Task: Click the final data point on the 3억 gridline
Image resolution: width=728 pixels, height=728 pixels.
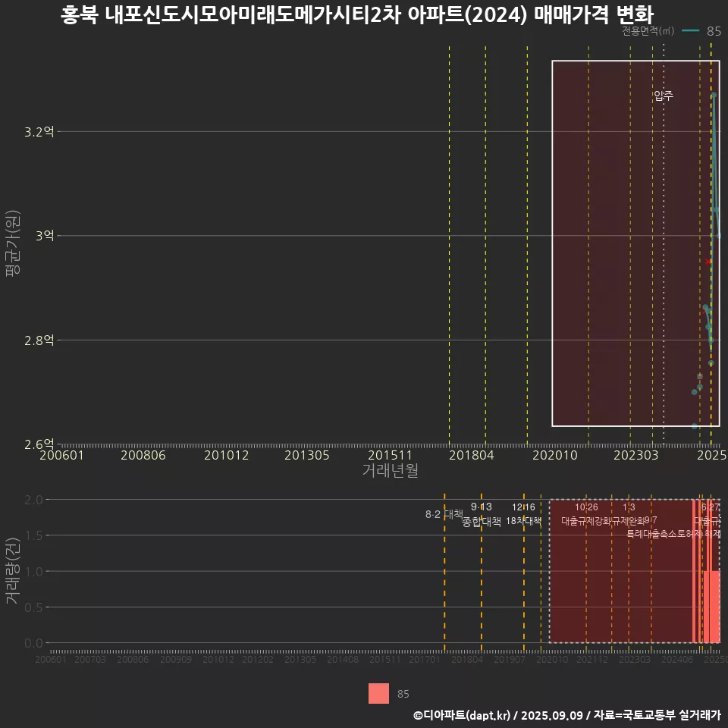Action: point(719,236)
